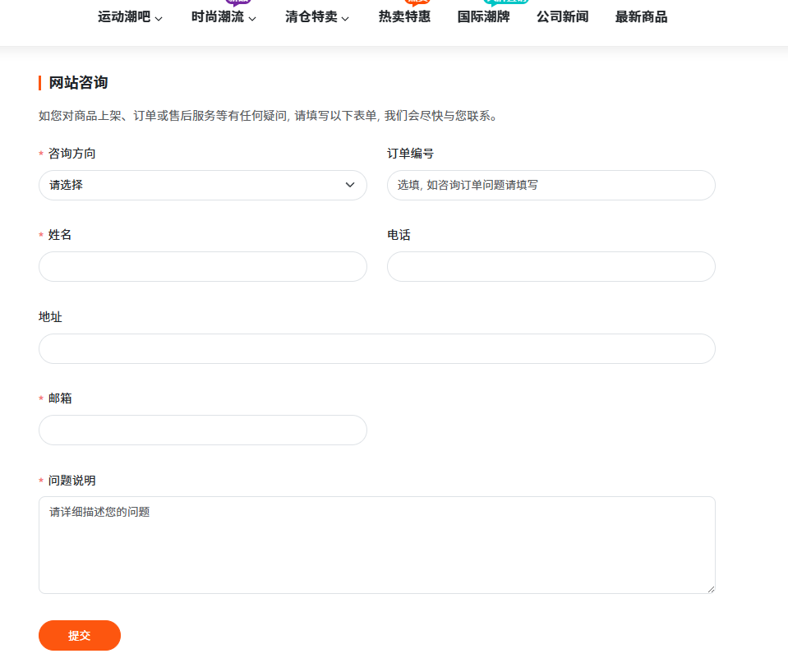Open 公司新闻 in the navigation bar
This screenshot has width=788, height=672.
pos(562,17)
